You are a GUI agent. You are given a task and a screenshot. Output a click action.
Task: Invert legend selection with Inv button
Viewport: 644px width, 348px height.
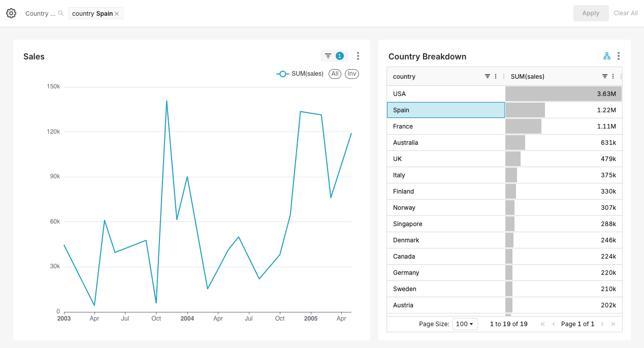(352, 74)
